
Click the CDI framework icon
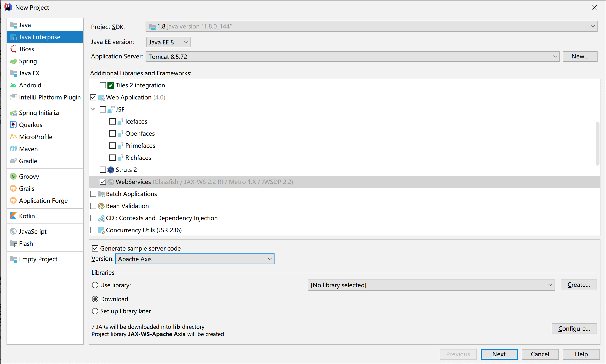point(101,218)
